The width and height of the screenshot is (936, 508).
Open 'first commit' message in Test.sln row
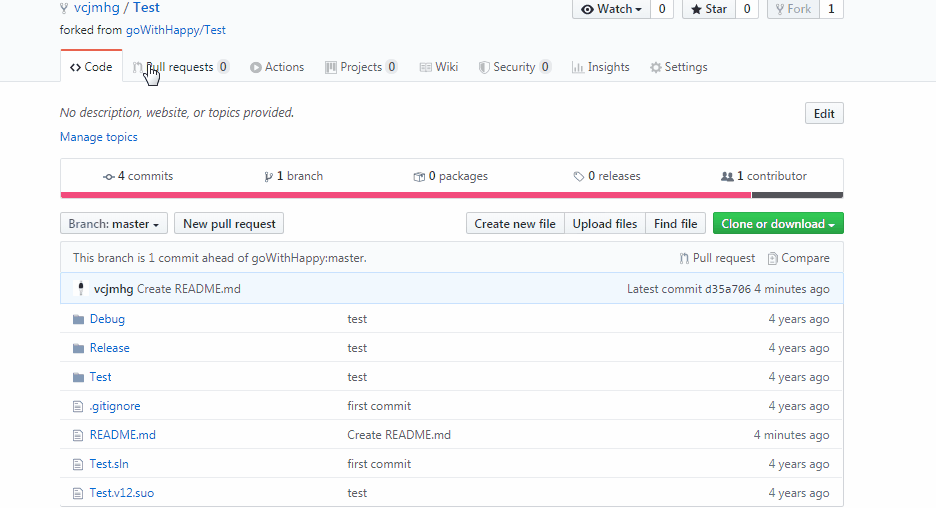379,464
